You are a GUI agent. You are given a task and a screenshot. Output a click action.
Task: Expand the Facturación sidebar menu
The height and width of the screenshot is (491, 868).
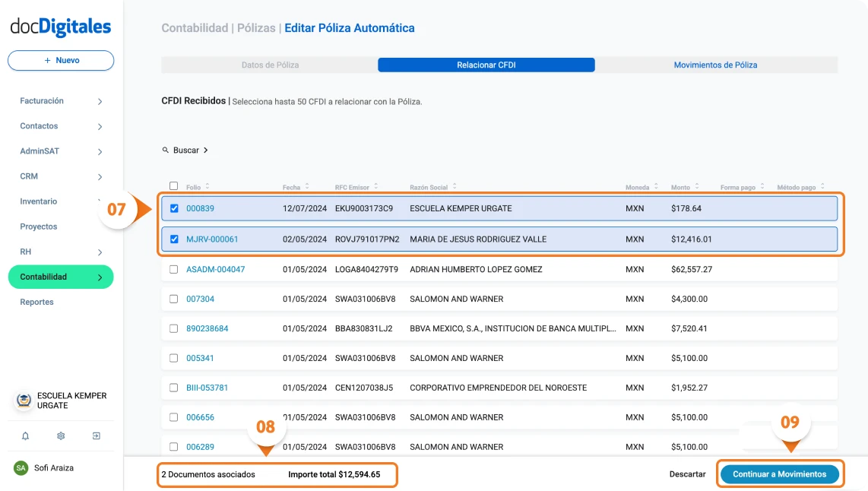point(100,100)
